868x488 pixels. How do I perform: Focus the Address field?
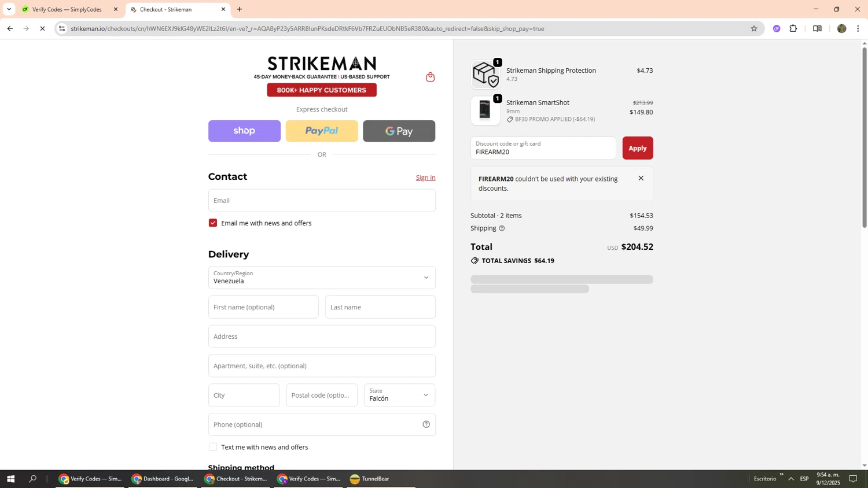pos(322,337)
